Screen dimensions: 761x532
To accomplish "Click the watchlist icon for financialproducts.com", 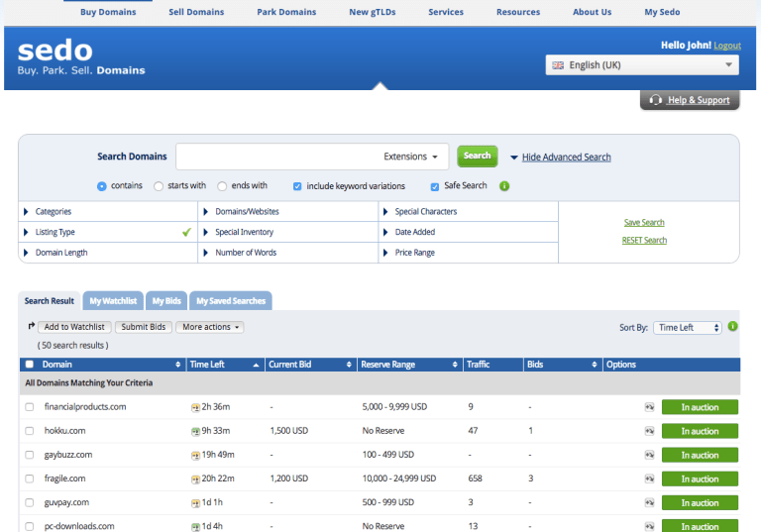I will click(649, 407).
